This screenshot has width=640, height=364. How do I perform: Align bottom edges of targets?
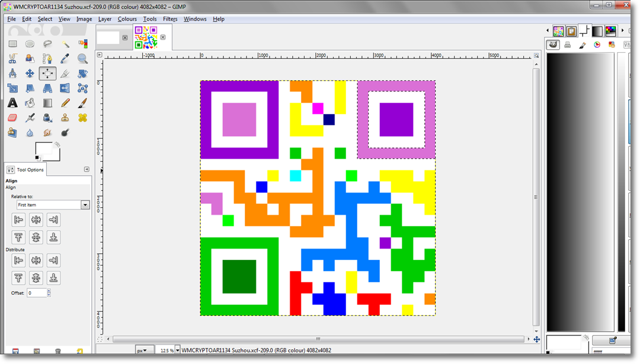pos(53,237)
